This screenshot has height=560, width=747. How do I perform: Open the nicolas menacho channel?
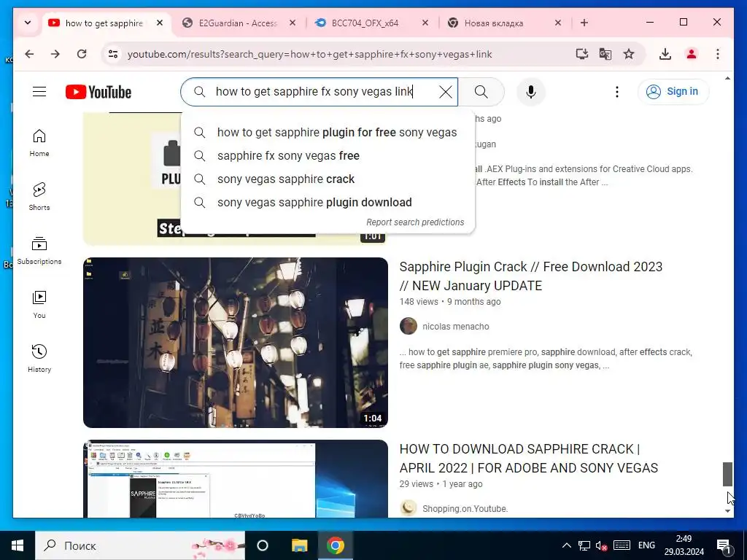point(455,327)
